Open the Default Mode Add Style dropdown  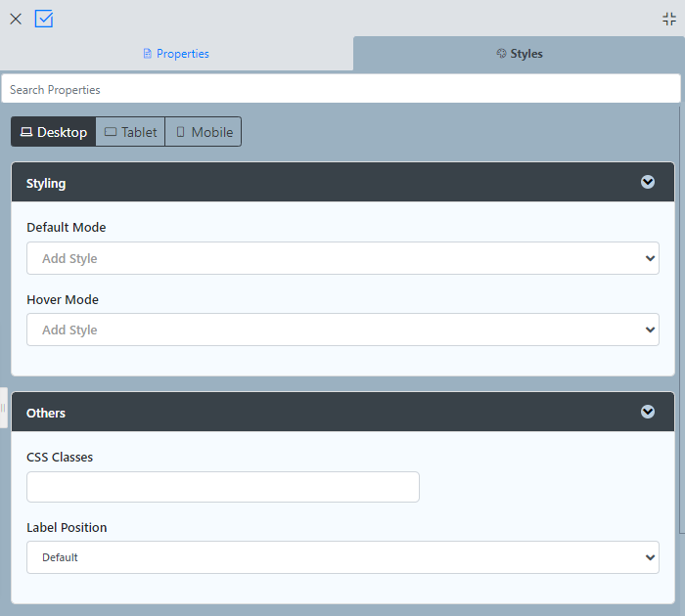tap(342, 258)
